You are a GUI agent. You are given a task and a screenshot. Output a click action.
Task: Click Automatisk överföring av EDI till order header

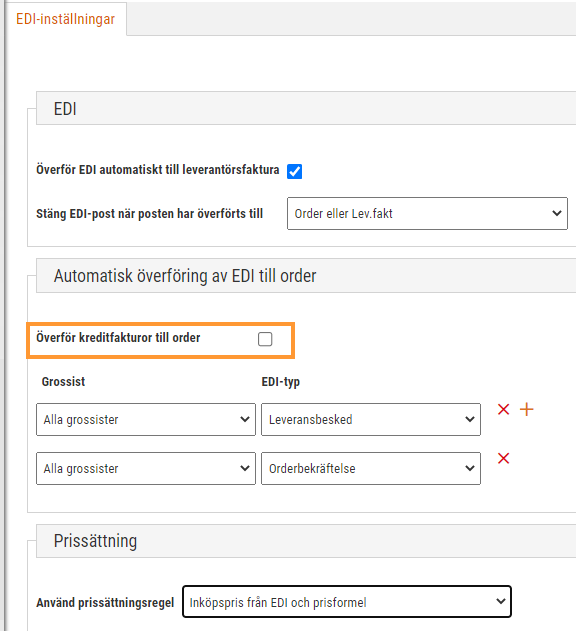coord(306,276)
